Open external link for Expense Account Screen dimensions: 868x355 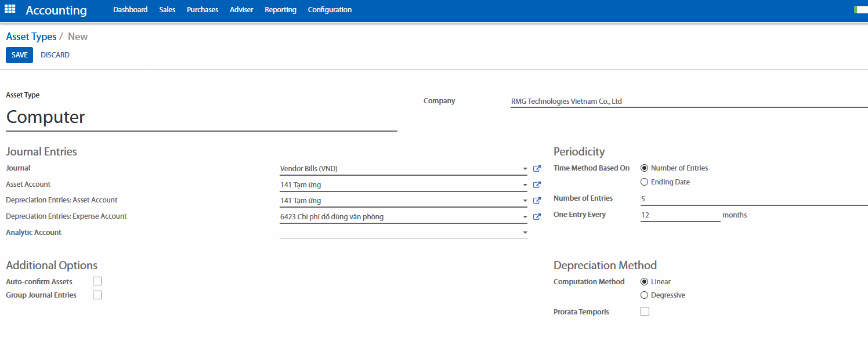(x=537, y=217)
